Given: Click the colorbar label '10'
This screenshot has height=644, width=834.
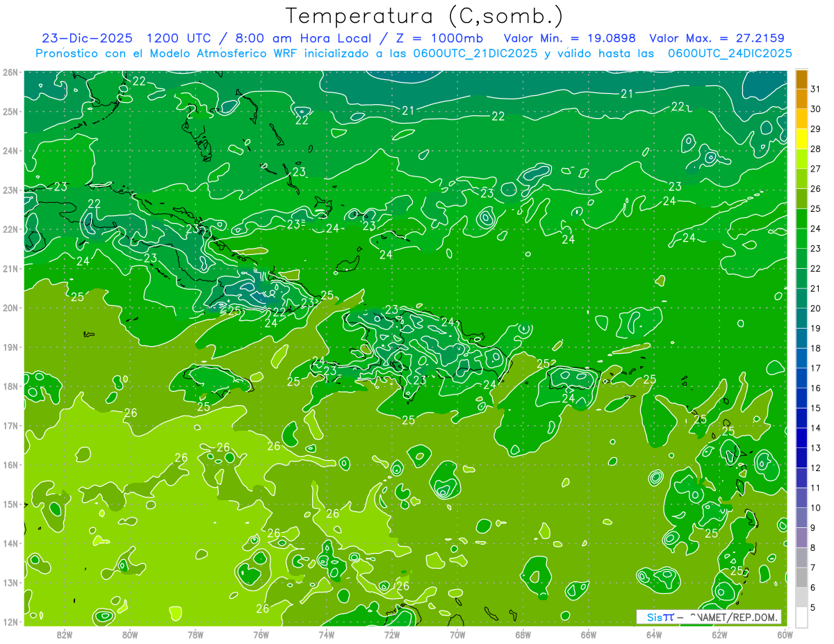Looking at the screenshot, I should point(815,507).
